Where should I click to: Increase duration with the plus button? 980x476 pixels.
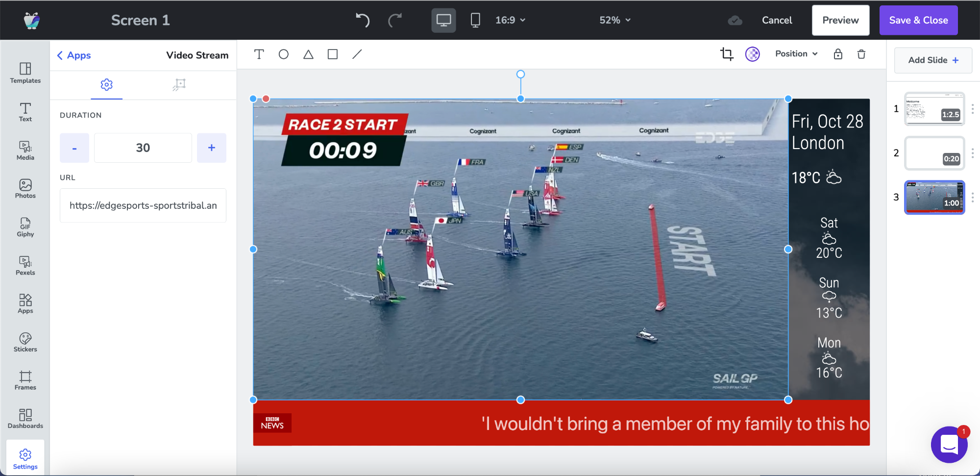click(x=212, y=148)
